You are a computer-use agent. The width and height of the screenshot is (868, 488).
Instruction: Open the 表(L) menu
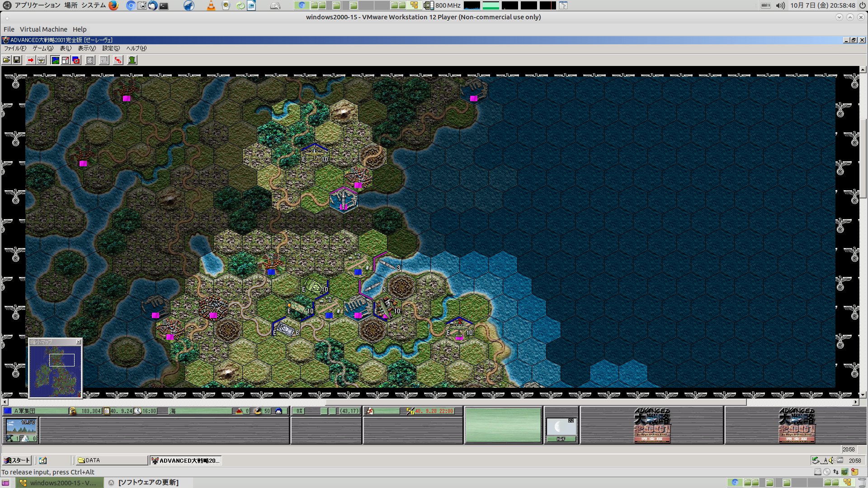click(x=66, y=48)
